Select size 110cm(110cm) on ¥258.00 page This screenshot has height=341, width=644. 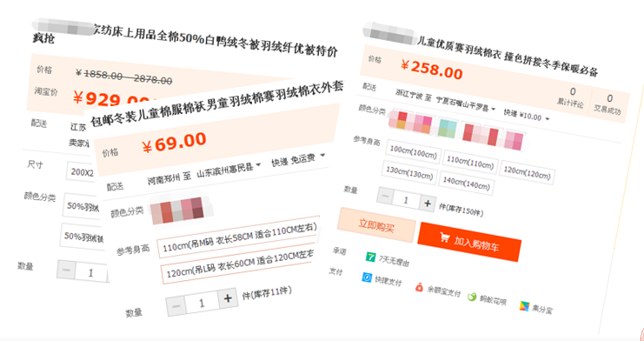pyautogui.click(x=470, y=162)
